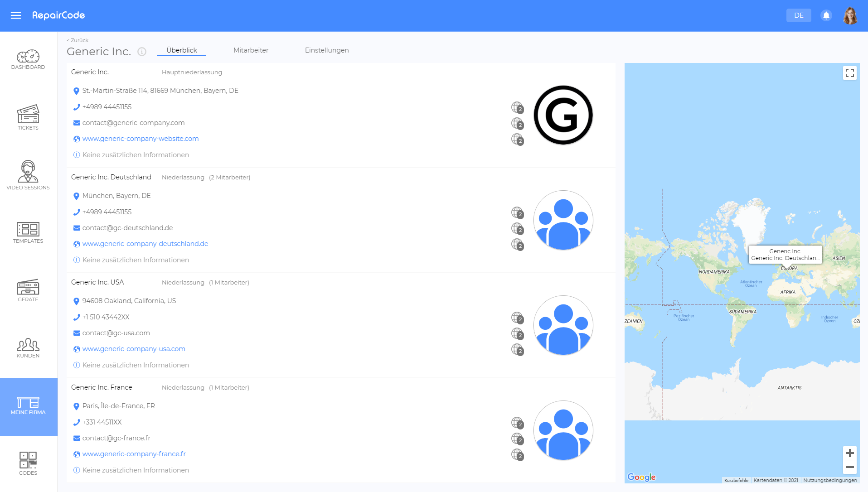The width and height of the screenshot is (868, 492).
Task: Toggle fullscreen map view
Action: [x=849, y=73]
